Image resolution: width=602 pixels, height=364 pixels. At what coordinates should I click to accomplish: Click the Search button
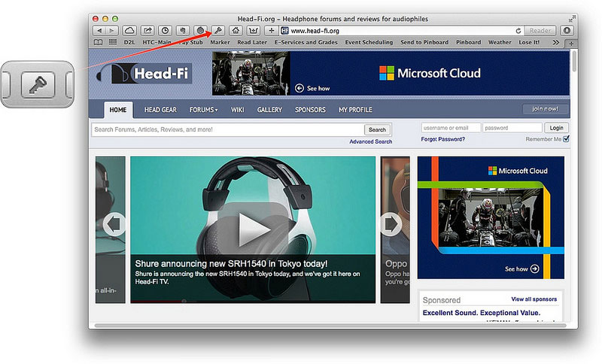click(x=377, y=129)
